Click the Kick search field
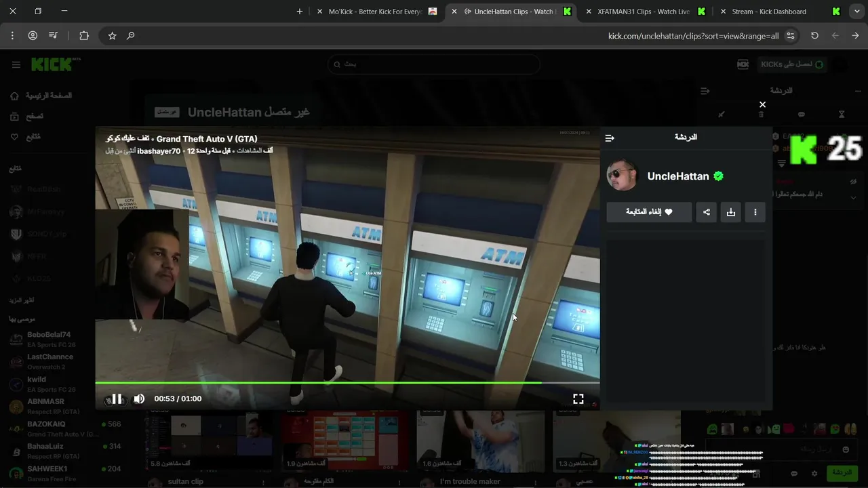 point(434,64)
